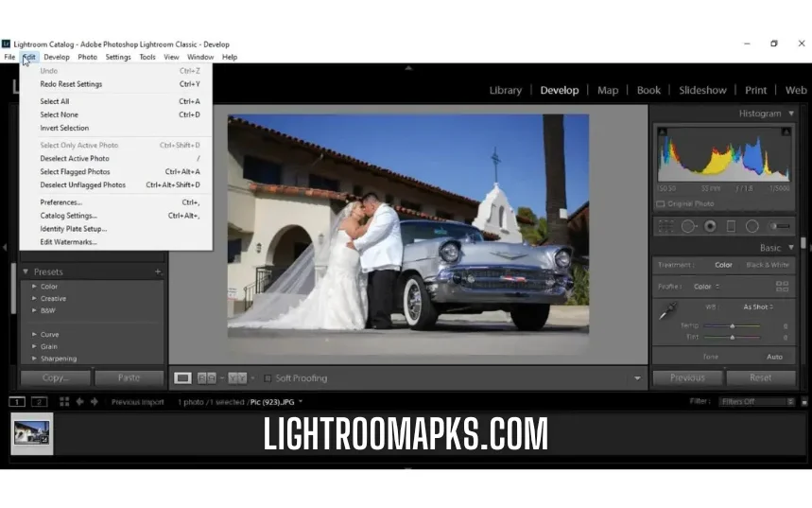Screen dimensions: 812x508
Task: Click the Paste button
Action: [x=129, y=377]
